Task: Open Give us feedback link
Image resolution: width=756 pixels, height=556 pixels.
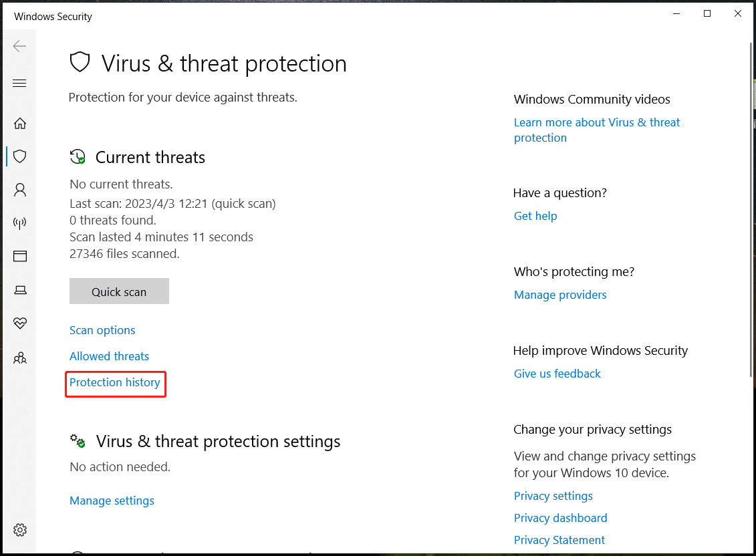Action: point(557,374)
